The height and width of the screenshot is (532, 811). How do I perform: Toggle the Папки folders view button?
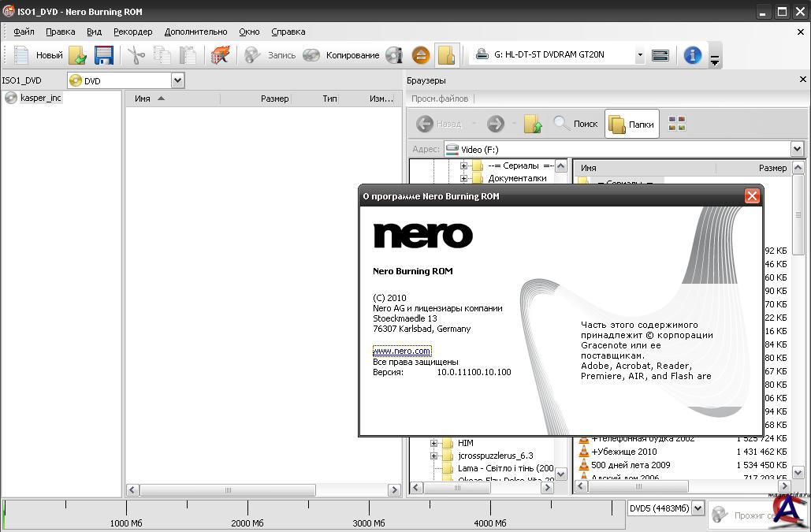point(631,124)
